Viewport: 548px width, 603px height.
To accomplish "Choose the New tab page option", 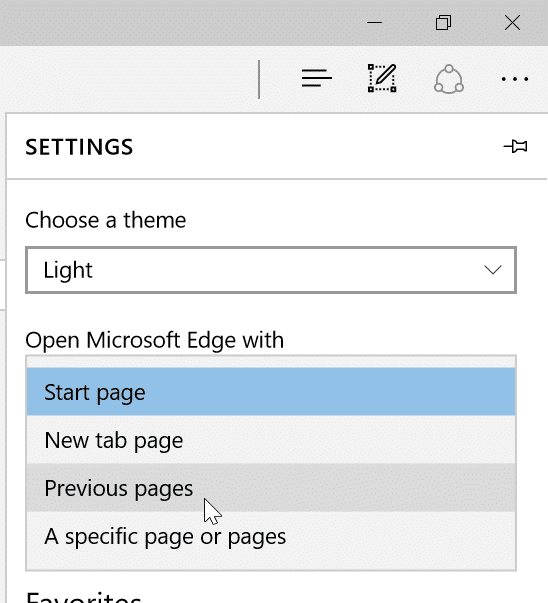I will [271, 440].
